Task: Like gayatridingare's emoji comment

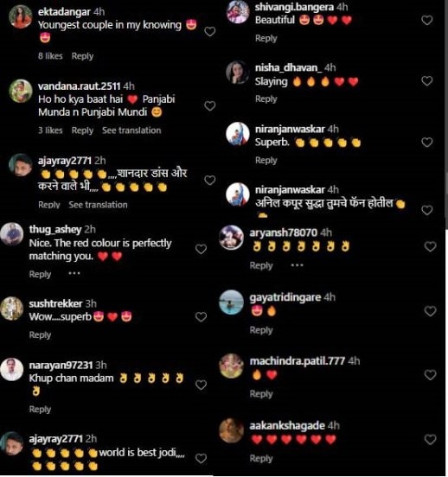Action: pyautogui.click(x=430, y=311)
